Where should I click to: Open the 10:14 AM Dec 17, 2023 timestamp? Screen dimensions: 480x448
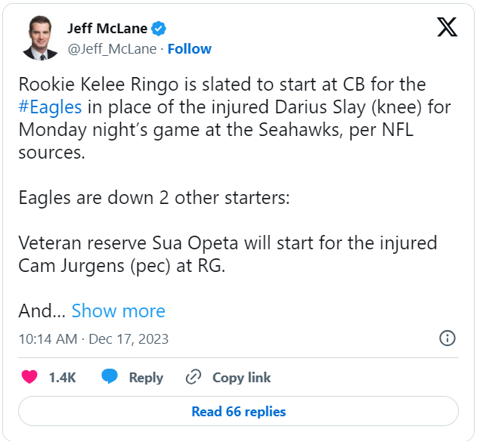tap(93, 338)
